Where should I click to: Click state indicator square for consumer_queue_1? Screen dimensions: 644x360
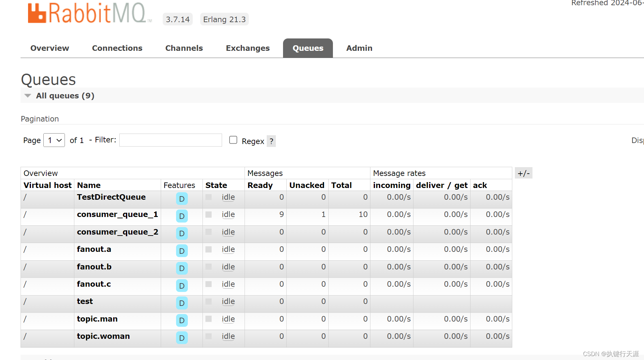209,214
